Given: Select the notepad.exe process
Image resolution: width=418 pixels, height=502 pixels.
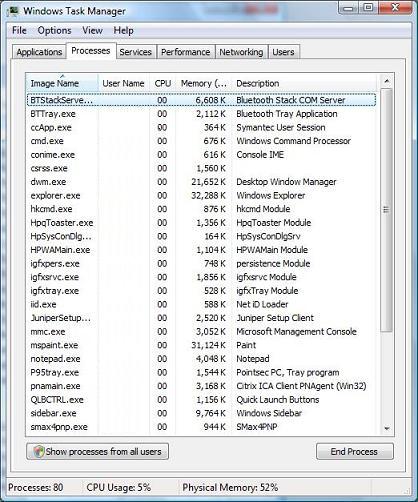Looking at the screenshot, I should point(201,359).
